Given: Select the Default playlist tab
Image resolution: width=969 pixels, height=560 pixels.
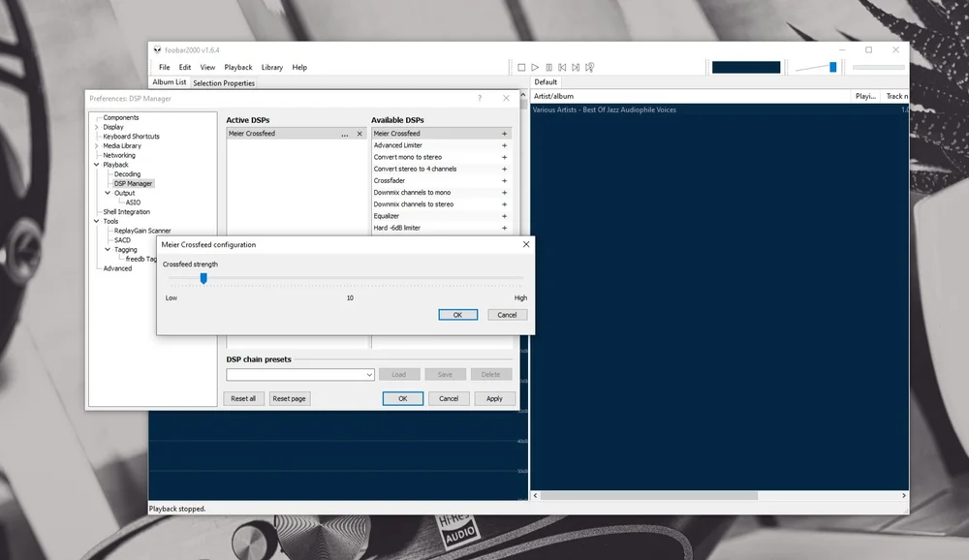Looking at the screenshot, I should click(546, 82).
